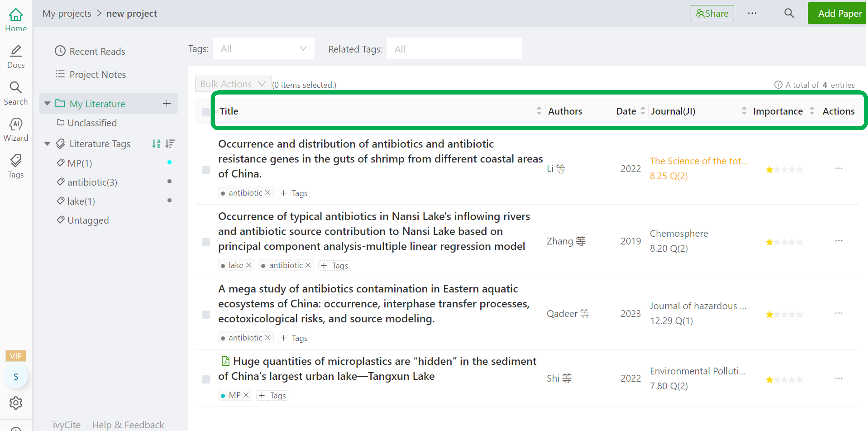
Task: Open the ivyCite link
Action: pyautogui.click(x=67, y=425)
